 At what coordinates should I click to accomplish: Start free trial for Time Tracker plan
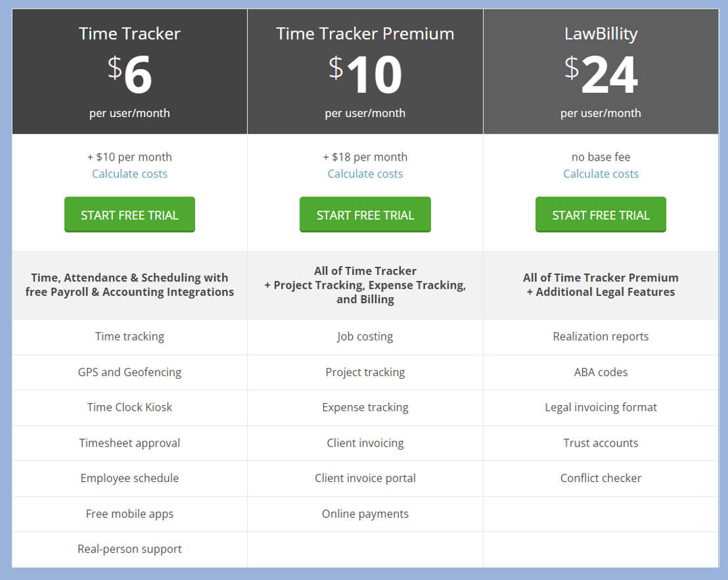[129, 214]
